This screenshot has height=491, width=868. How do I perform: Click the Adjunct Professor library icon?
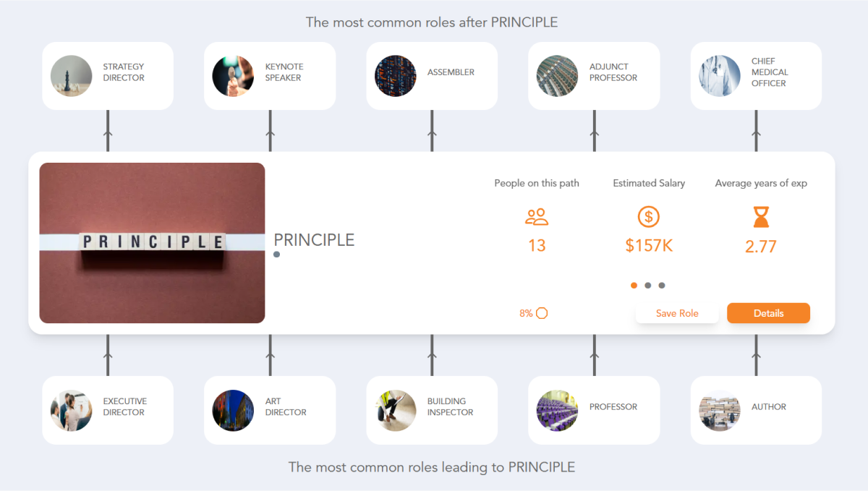coord(557,75)
